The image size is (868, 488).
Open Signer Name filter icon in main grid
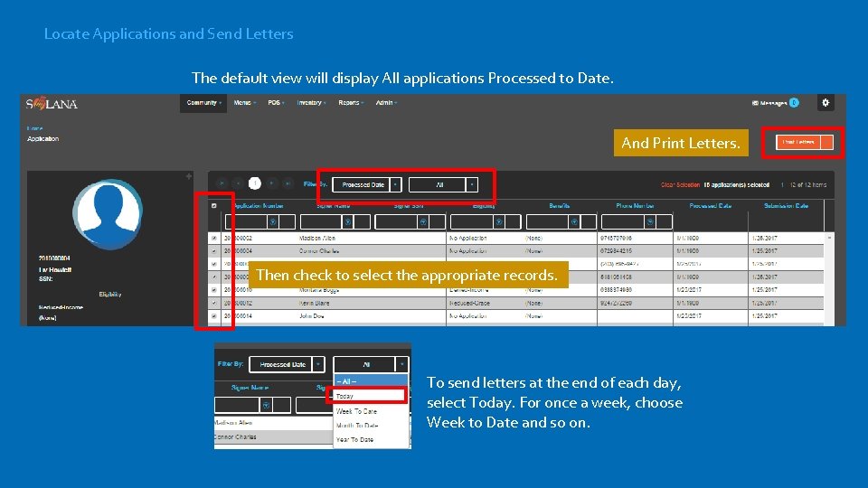(347, 222)
